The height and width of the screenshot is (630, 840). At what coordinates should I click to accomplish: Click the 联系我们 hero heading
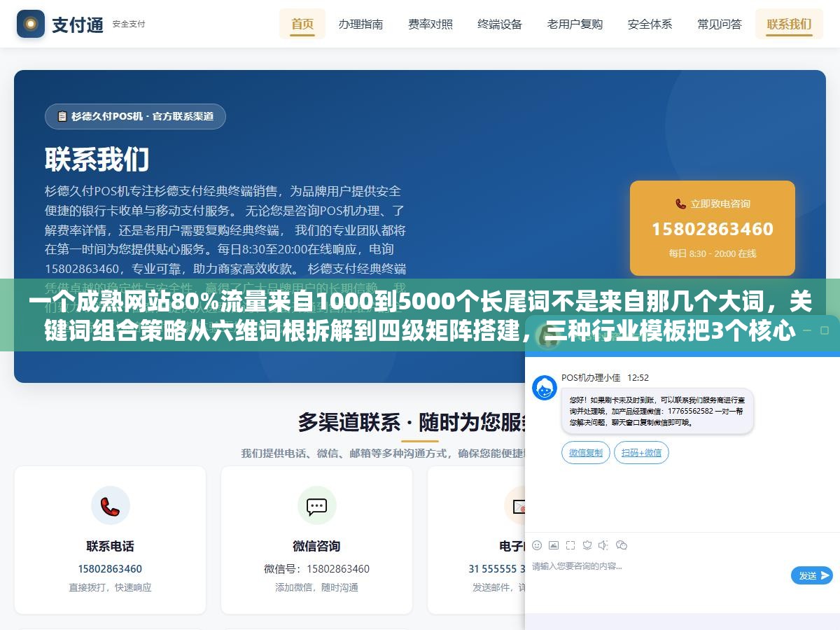pyautogui.click(x=97, y=160)
